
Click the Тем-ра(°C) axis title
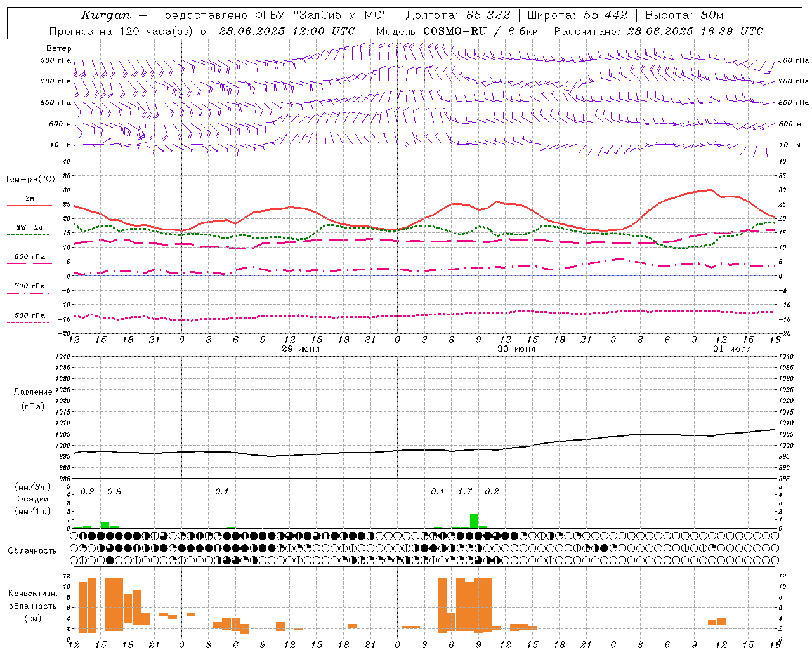(x=30, y=180)
